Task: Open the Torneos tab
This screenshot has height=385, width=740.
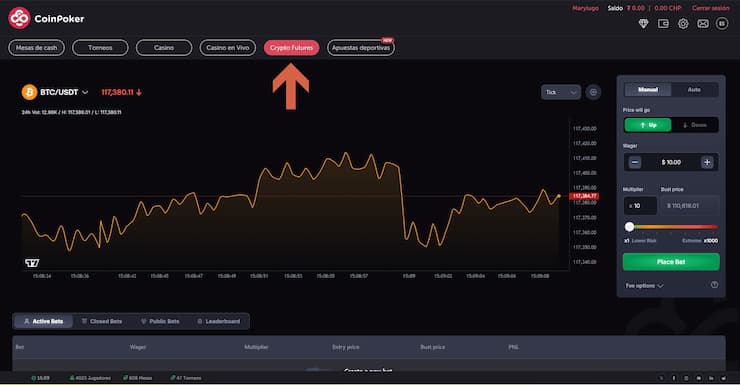Action: pos(100,48)
